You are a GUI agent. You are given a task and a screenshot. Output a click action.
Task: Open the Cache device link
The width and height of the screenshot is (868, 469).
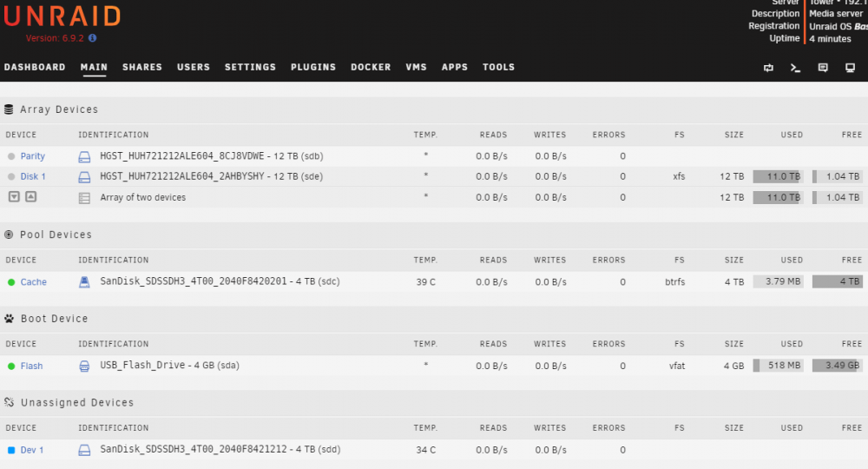pos(33,282)
